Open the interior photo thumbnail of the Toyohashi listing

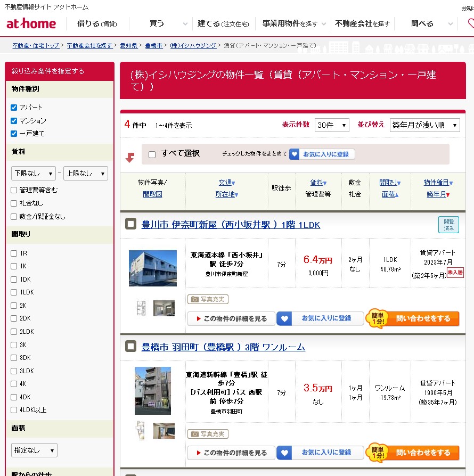pos(164,431)
